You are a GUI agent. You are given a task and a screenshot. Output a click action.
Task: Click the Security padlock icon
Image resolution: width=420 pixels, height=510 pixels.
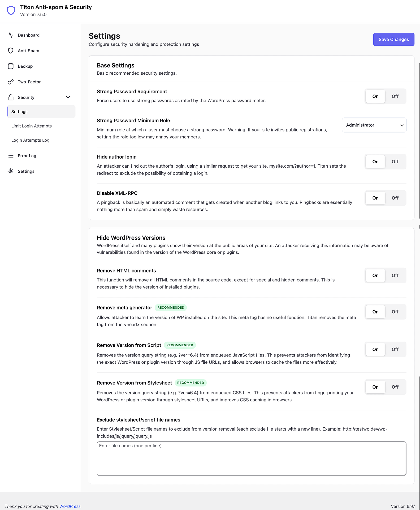pos(11,97)
